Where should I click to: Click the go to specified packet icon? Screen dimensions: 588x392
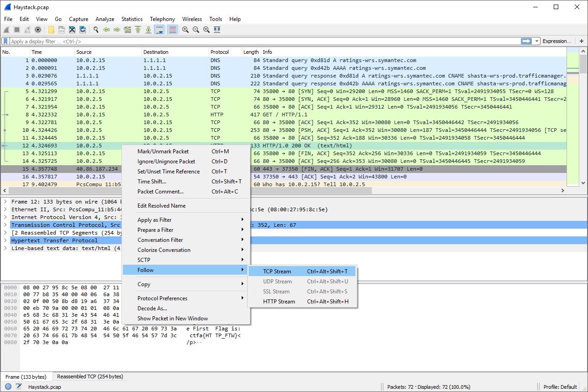tap(127, 30)
